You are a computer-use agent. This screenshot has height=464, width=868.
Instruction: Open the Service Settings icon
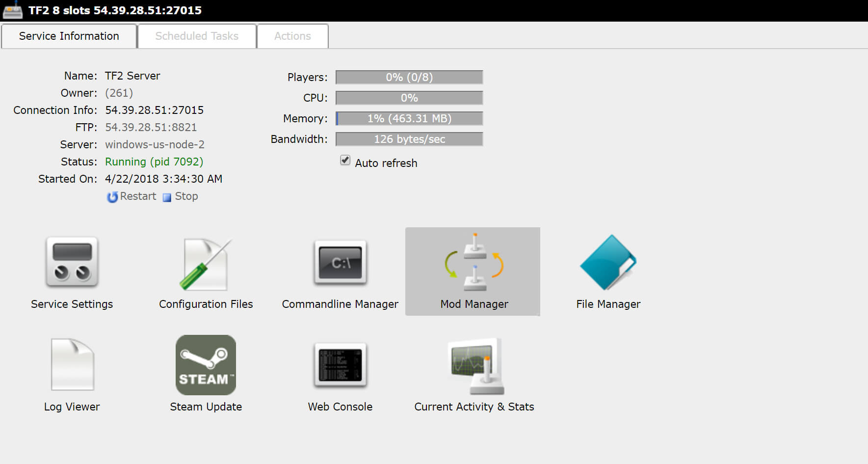click(72, 262)
